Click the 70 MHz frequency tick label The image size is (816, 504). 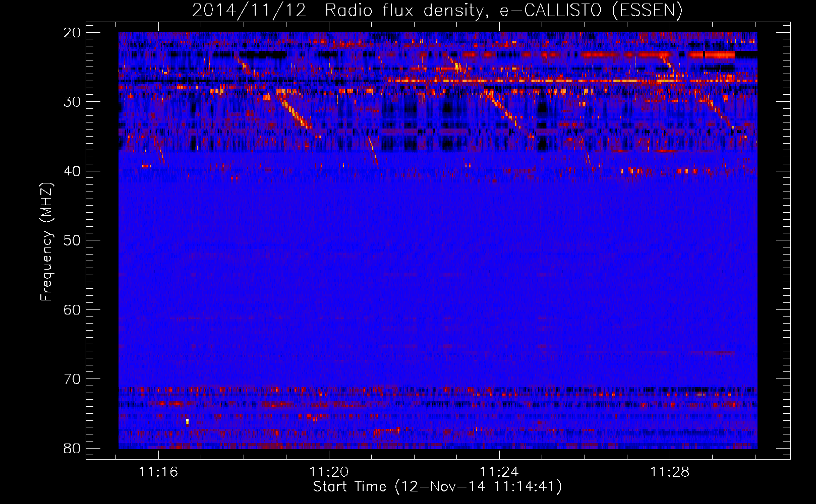(73, 379)
